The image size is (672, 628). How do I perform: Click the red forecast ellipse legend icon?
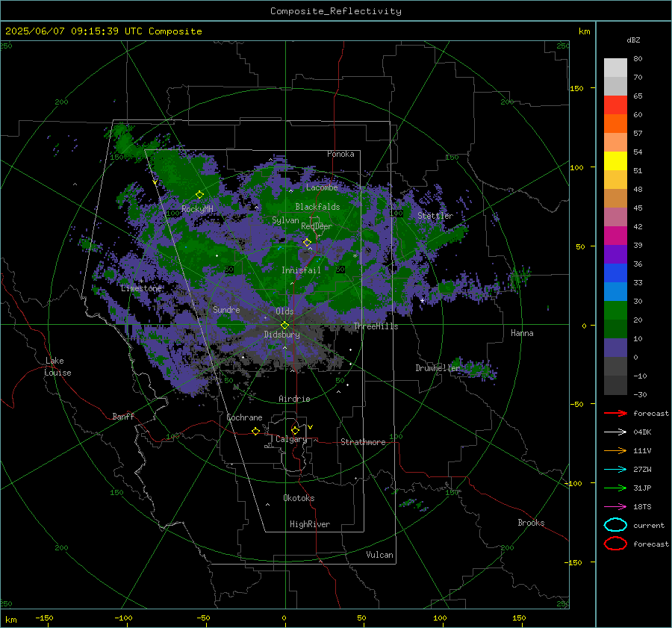pos(615,544)
